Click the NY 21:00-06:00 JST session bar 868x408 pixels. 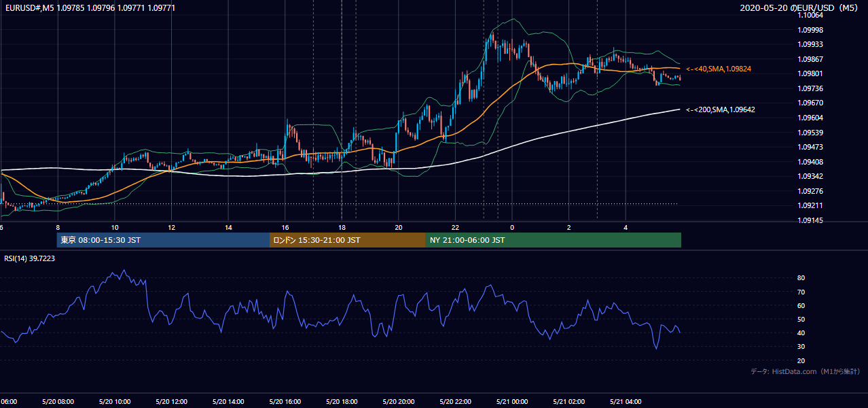tap(554, 240)
